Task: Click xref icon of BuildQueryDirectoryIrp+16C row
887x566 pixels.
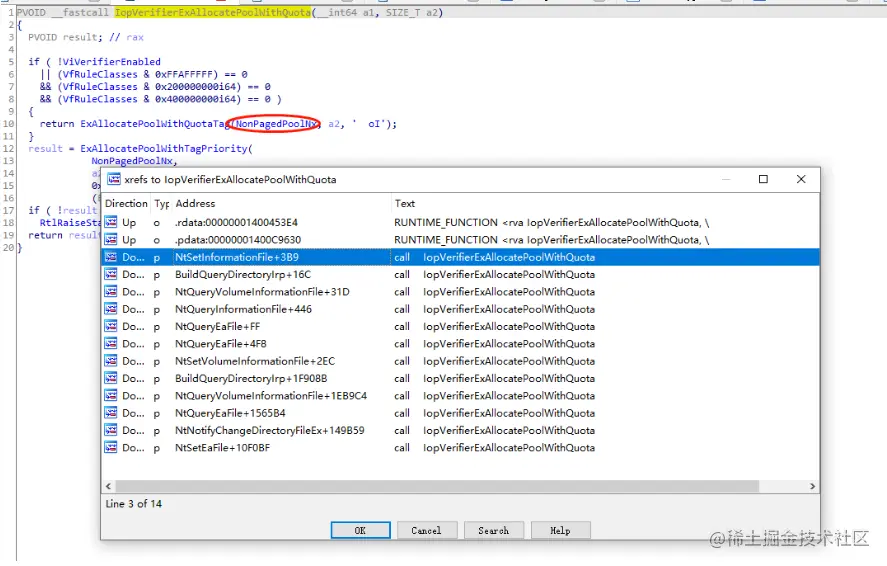Action: pos(111,274)
